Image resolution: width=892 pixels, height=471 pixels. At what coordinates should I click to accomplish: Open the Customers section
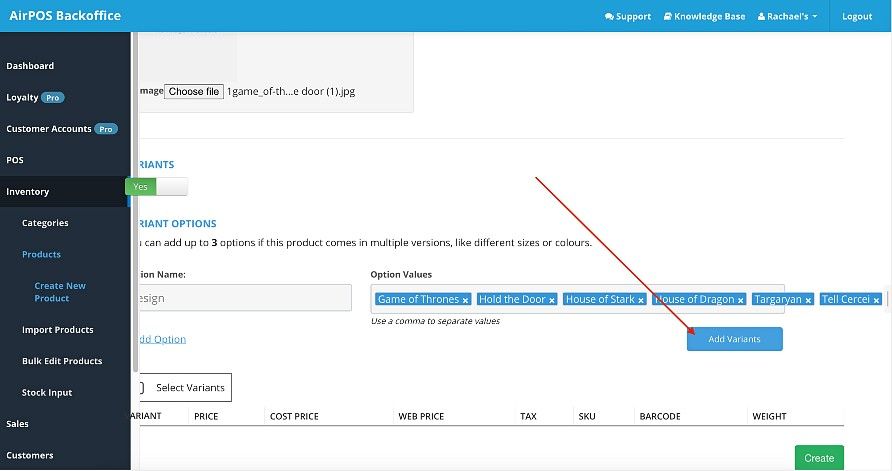pos(30,455)
